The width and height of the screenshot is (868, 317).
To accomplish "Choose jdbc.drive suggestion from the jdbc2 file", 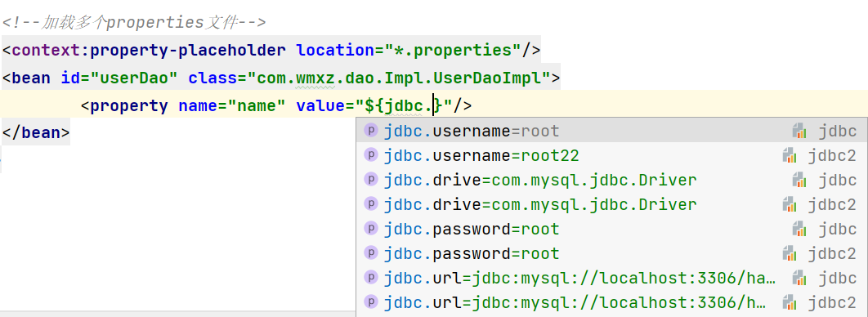I will click(611, 205).
